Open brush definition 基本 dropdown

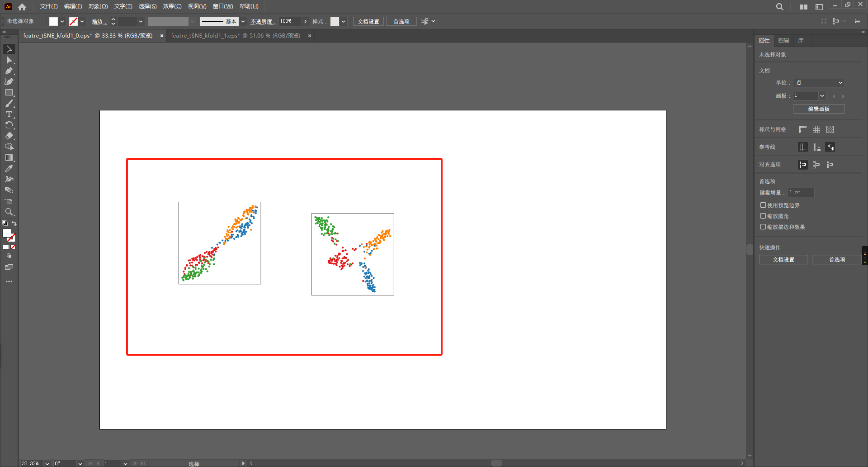(243, 21)
